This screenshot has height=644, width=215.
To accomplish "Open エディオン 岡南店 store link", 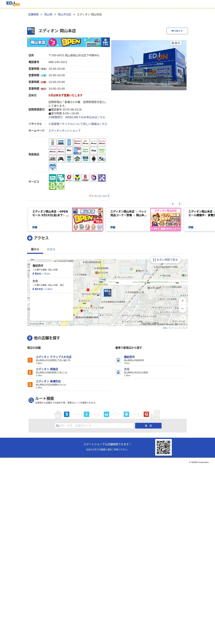I will (x=47, y=369).
